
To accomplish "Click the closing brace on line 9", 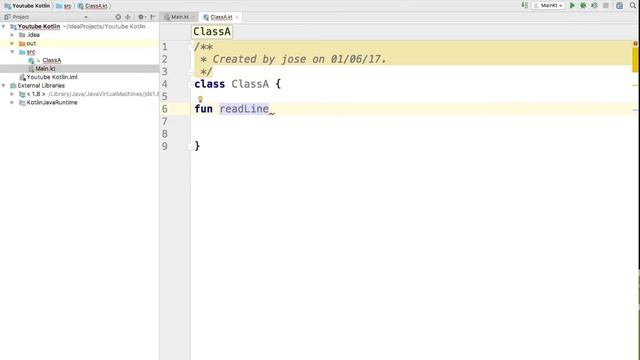I will coord(197,146).
